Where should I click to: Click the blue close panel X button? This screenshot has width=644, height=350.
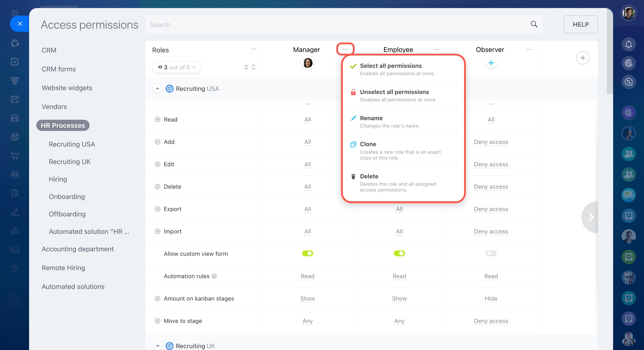pos(20,24)
